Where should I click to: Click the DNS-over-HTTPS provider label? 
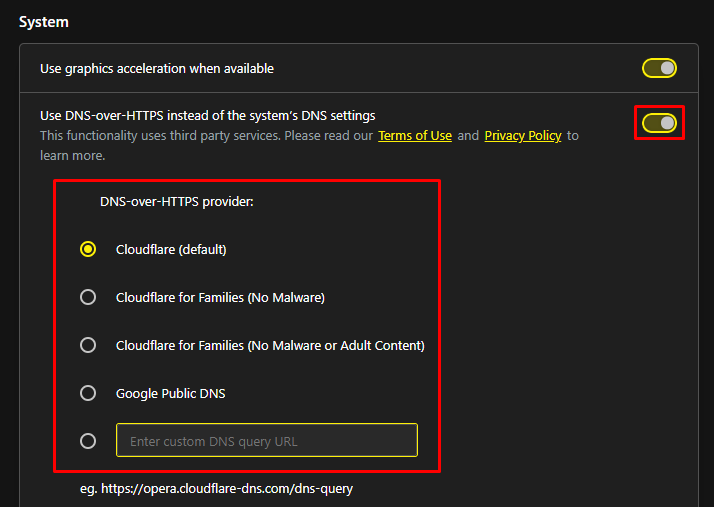pos(177,201)
